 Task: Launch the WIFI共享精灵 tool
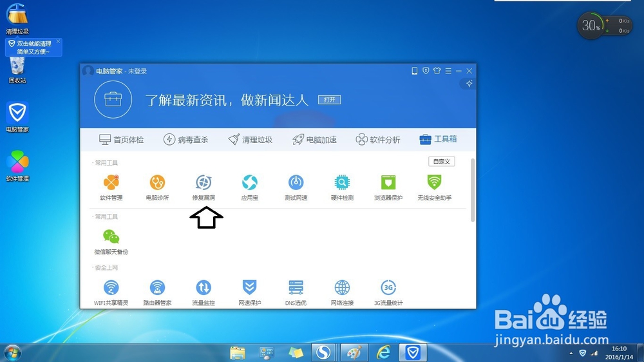coord(111,288)
